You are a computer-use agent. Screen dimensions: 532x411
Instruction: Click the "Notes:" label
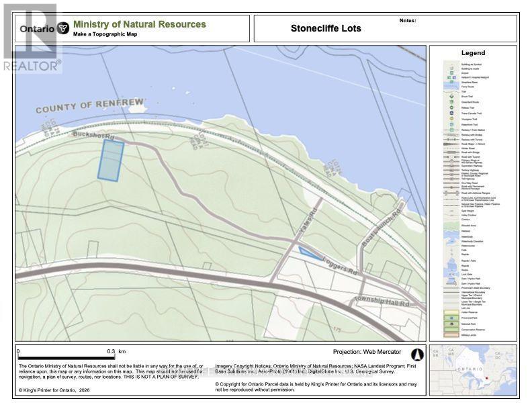pyautogui.click(x=408, y=20)
